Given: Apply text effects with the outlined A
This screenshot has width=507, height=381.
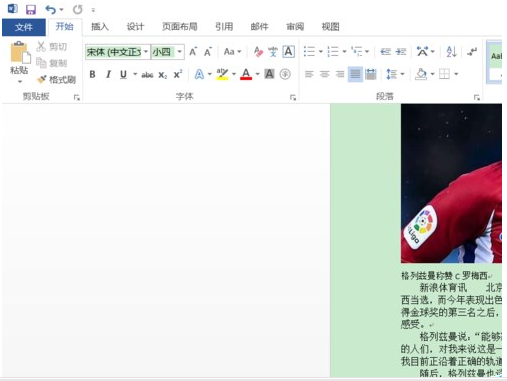Looking at the screenshot, I should (x=199, y=74).
